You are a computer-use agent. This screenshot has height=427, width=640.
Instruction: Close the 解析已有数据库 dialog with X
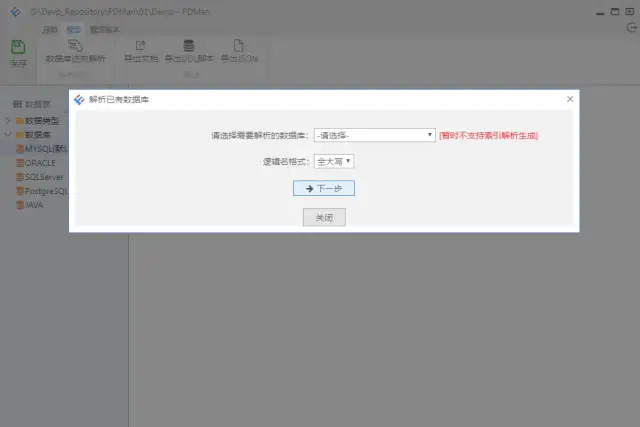[570, 99]
